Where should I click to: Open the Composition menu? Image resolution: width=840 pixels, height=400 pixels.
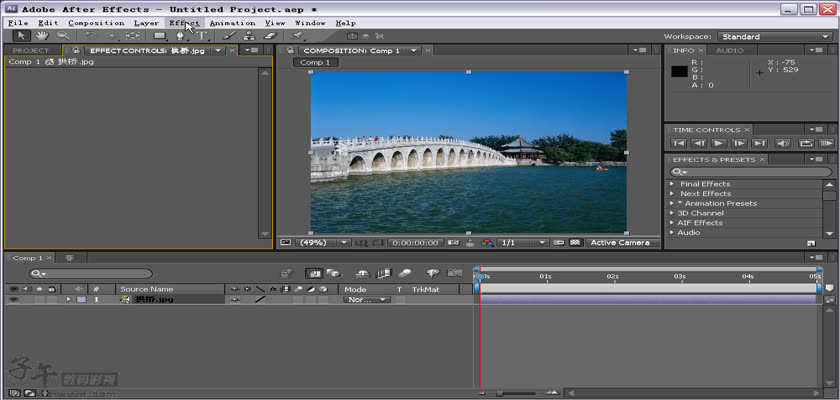pos(96,22)
